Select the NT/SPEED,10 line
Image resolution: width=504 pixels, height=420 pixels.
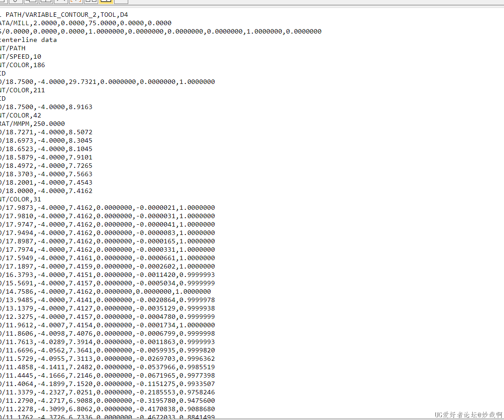[x=21, y=57]
